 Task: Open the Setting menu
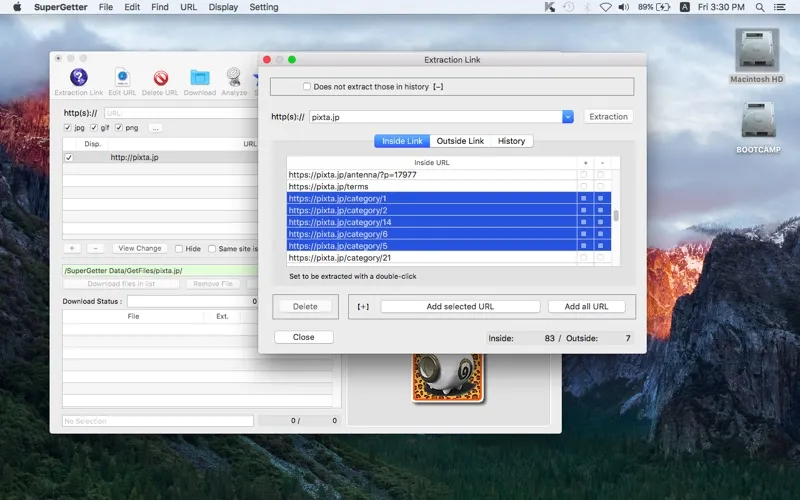coord(264,7)
